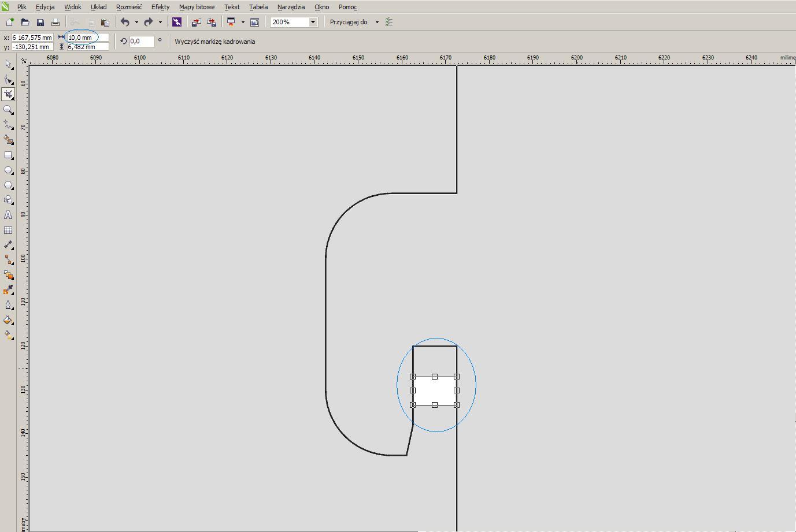Open the Widok menu
Image resolution: width=796 pixels, height=532 pixels.
tap(73, 7)
